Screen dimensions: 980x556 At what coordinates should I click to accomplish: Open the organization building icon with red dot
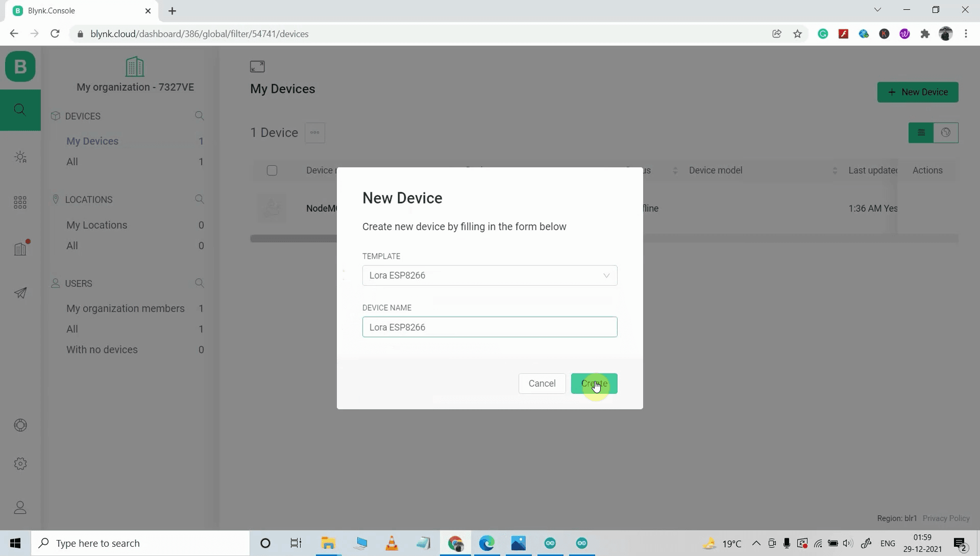[x=20, y=248]
